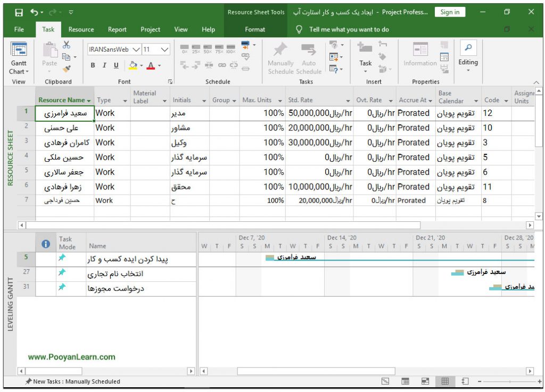Switch to Task Usage view status icon
Image resolution: width=545 pixels, height=392 pixels.
click(405, 381)
